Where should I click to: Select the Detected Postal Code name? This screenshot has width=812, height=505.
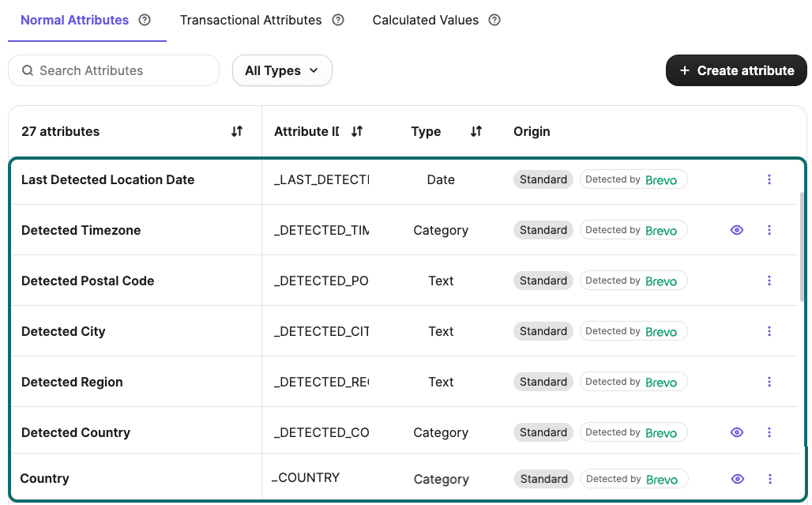click(x=88, y=281)
